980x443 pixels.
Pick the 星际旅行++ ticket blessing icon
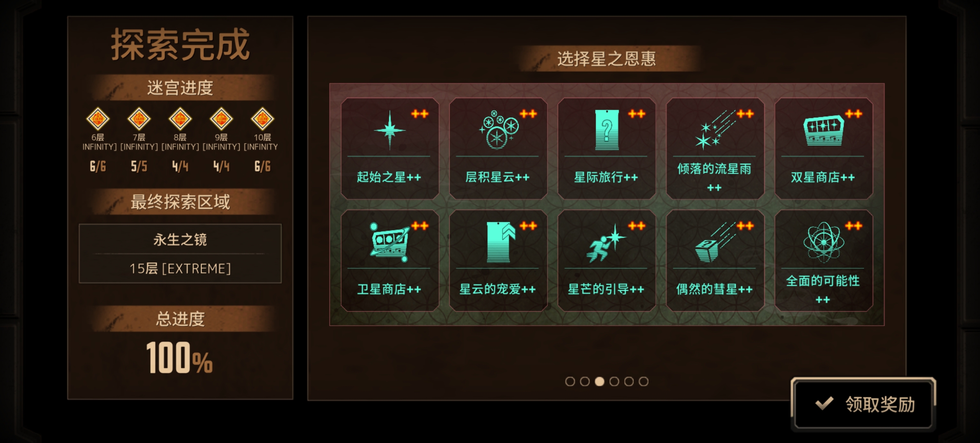[x=607, y=130]
